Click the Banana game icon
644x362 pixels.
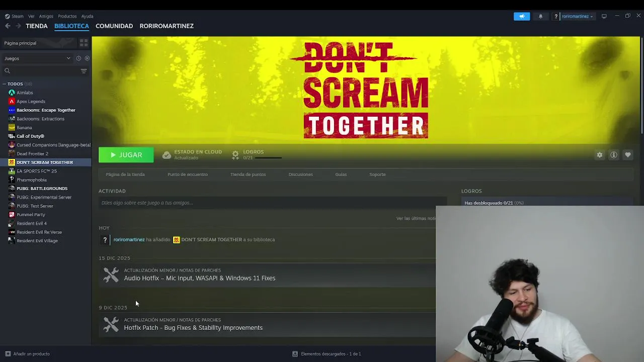[x=12, y=127]
